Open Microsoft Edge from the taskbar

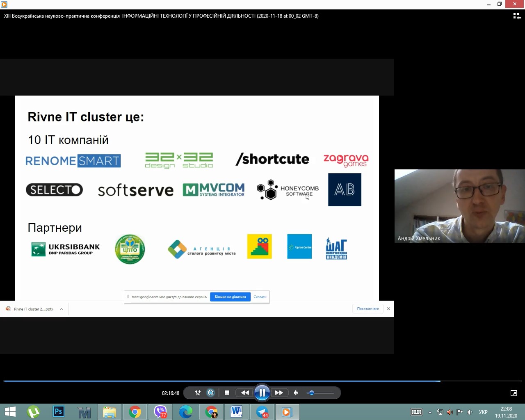[186, 412]
